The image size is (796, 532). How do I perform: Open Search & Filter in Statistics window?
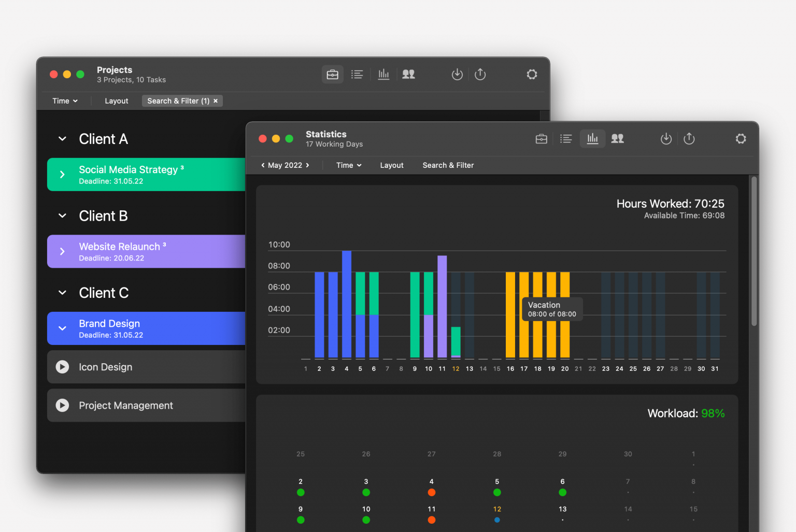coord(448,165)
